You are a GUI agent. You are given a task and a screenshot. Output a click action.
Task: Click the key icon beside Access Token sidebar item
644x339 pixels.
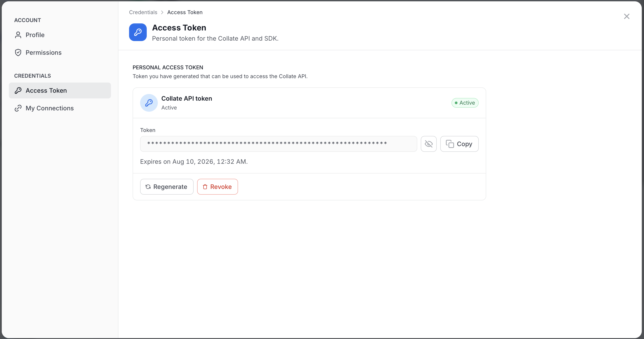[18, 90]
